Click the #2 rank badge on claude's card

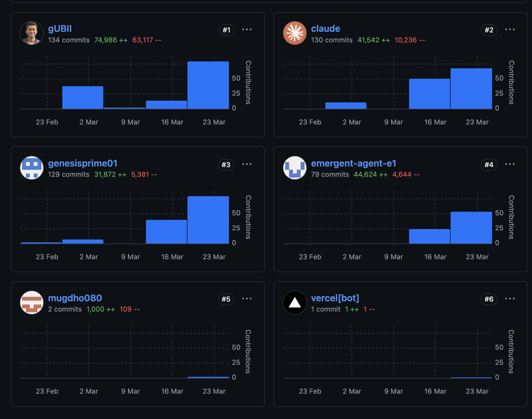pyautogui.click(x=489, y=30)
